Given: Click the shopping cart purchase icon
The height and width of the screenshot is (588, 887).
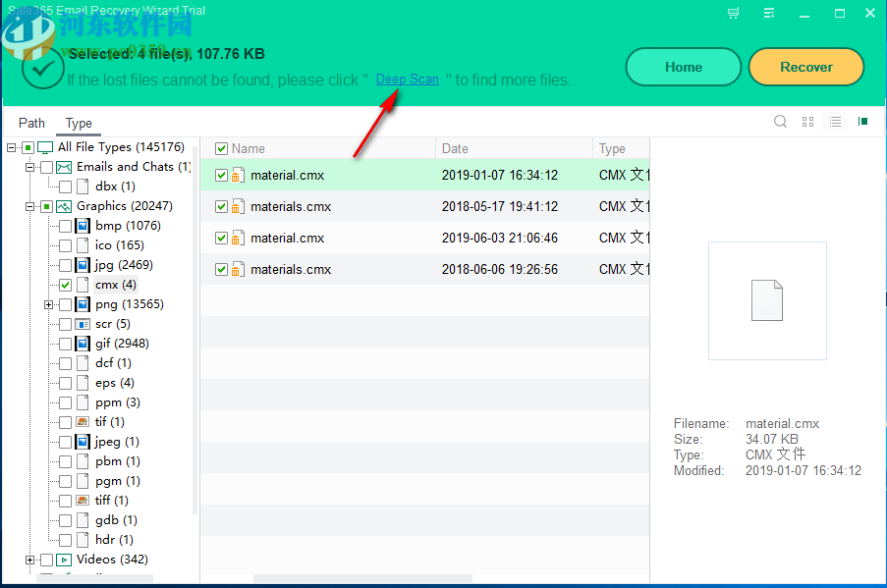Looking at the screenshot, I should click(732, 14).
